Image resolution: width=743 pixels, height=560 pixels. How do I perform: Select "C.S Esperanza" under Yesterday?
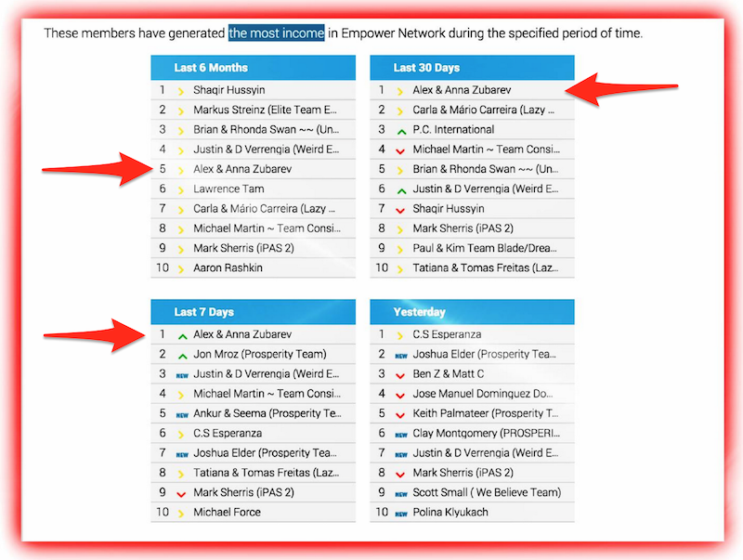(447, 334)
